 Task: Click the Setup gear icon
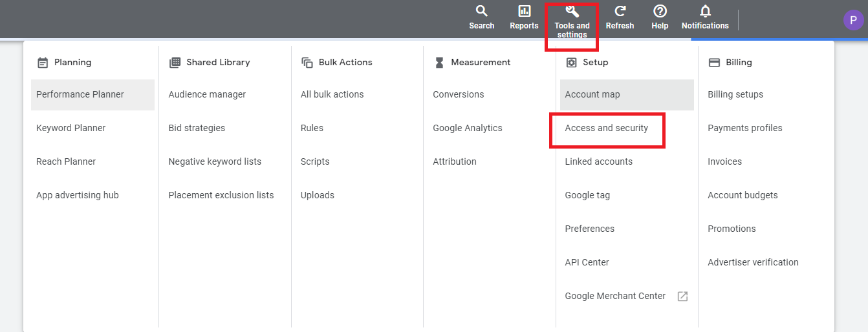[571, 63]
